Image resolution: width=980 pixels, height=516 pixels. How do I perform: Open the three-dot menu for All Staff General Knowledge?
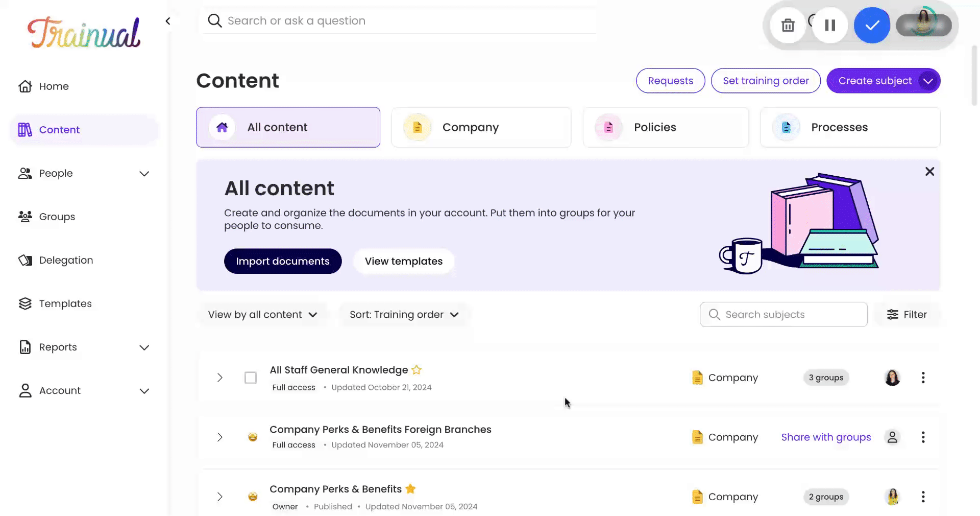point(923,378)
